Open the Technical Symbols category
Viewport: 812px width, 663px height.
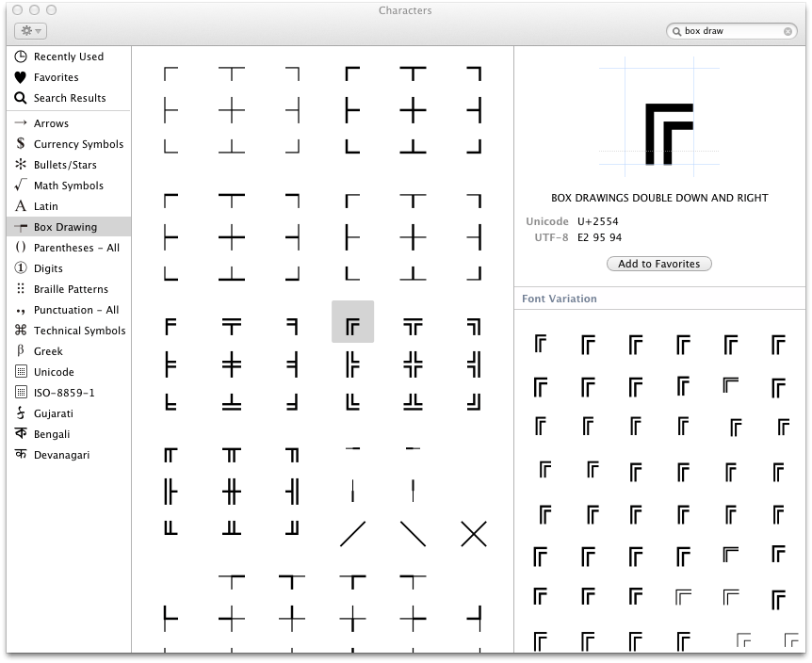[69, 331]
